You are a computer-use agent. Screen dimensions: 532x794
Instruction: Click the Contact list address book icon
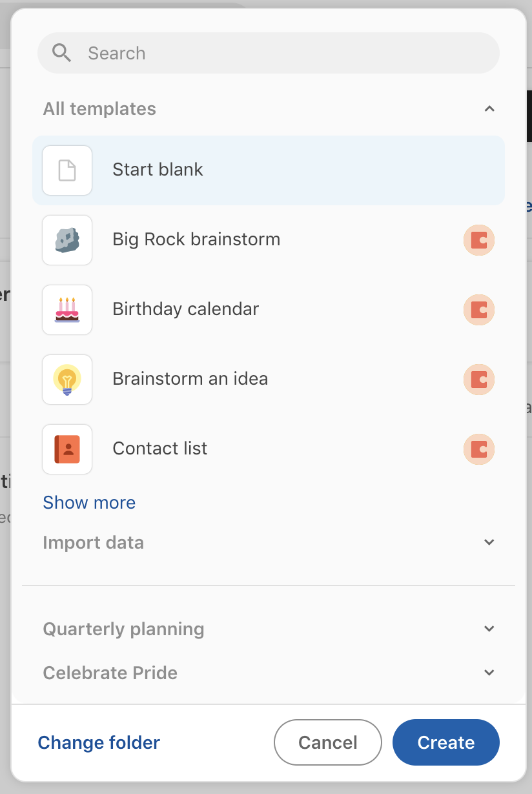67,449
